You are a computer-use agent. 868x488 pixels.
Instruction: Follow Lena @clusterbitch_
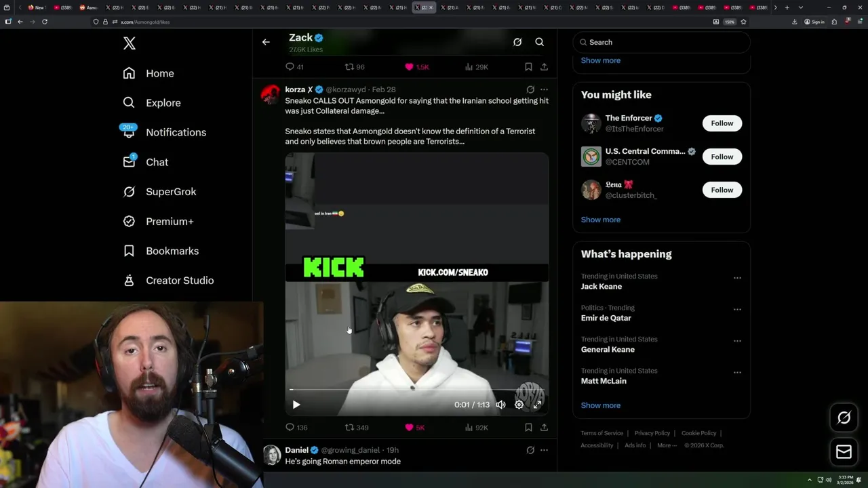click(722, 190)
